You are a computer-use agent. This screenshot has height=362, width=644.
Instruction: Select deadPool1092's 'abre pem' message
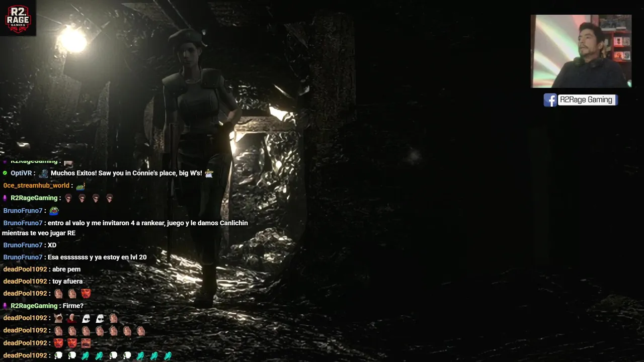(x=66, y=269)
